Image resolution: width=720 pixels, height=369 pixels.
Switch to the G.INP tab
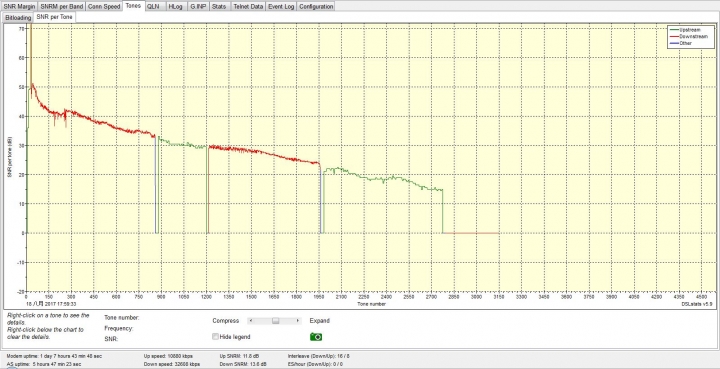(x=198, y=6)
